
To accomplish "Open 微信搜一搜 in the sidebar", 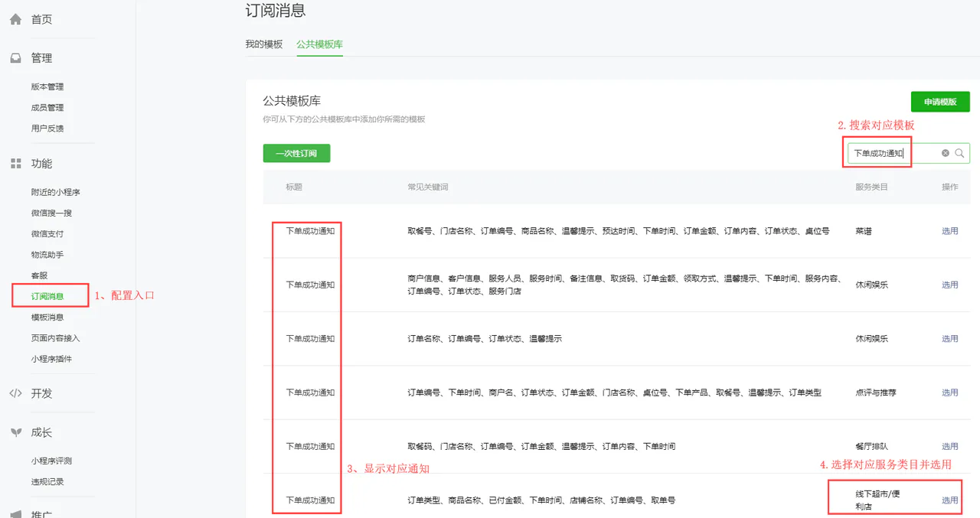I will point(51,213).
